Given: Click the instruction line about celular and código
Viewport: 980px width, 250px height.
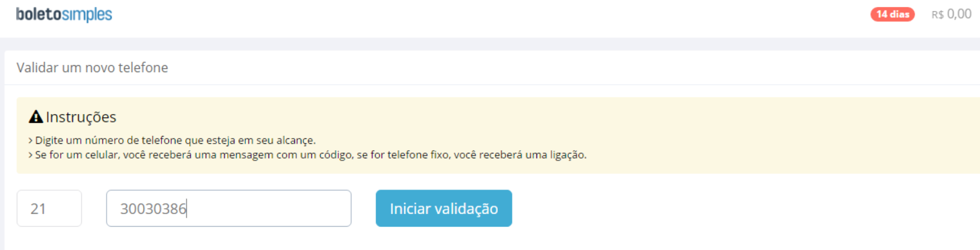Looking at the screenshot, I should (x=308, y=156).
